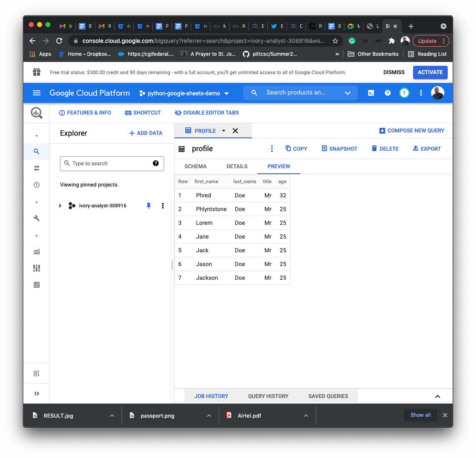Toggle DISABLE EDITOR TABS
The height and width of the screenshot is (458, 476).
(207, 112)
